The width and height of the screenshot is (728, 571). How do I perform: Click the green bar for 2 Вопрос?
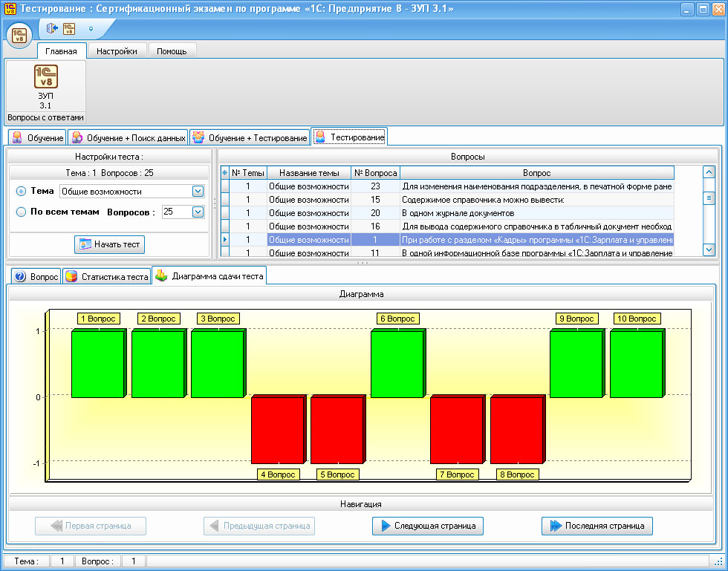[158, 364]
